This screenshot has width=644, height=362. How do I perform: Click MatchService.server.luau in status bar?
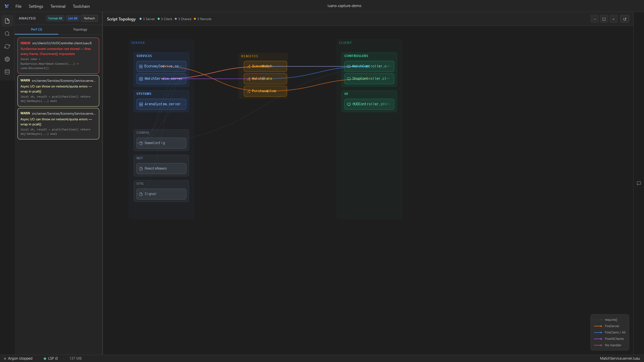pyautogui.click(x=620, y=359)
